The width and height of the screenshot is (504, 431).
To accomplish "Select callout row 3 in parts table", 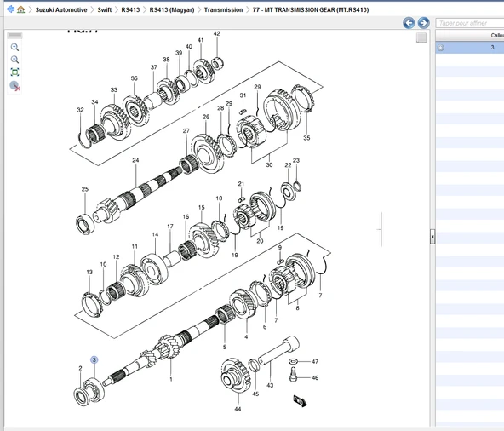I will click(470, 48).
